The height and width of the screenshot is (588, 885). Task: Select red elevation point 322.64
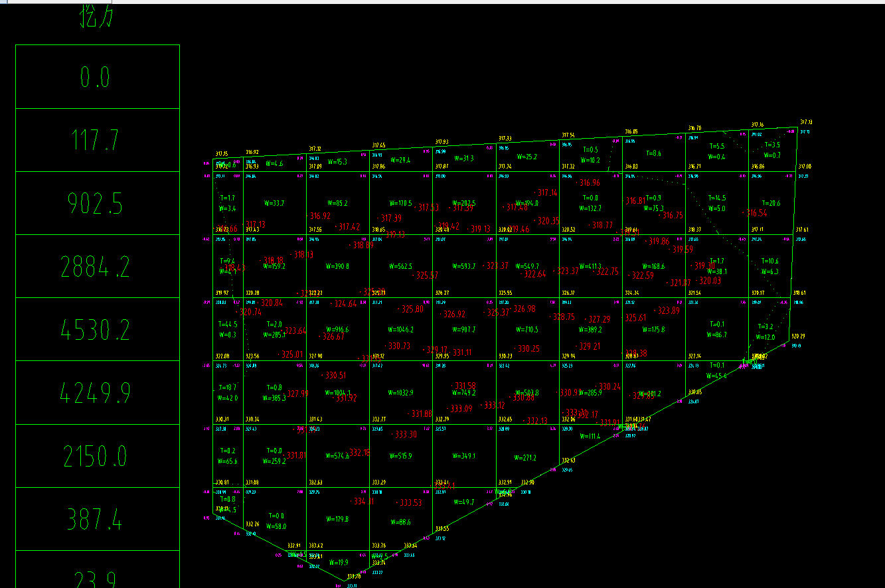(533, 274)
